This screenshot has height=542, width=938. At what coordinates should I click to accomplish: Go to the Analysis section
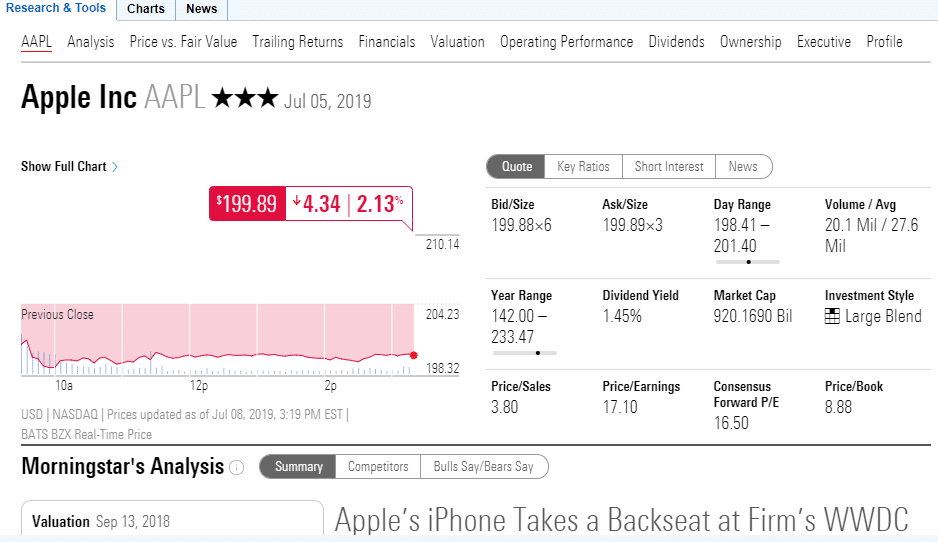[x=90, y=42]
